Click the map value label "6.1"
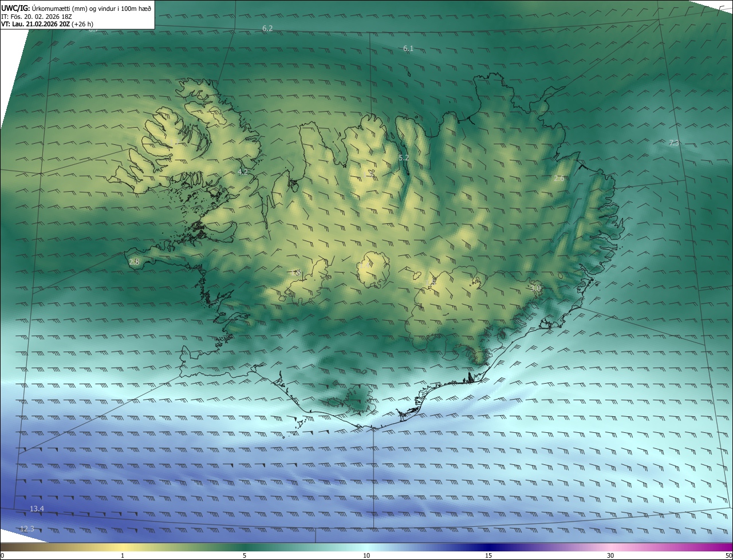The image size is (733, 560). tap(408, 49)
